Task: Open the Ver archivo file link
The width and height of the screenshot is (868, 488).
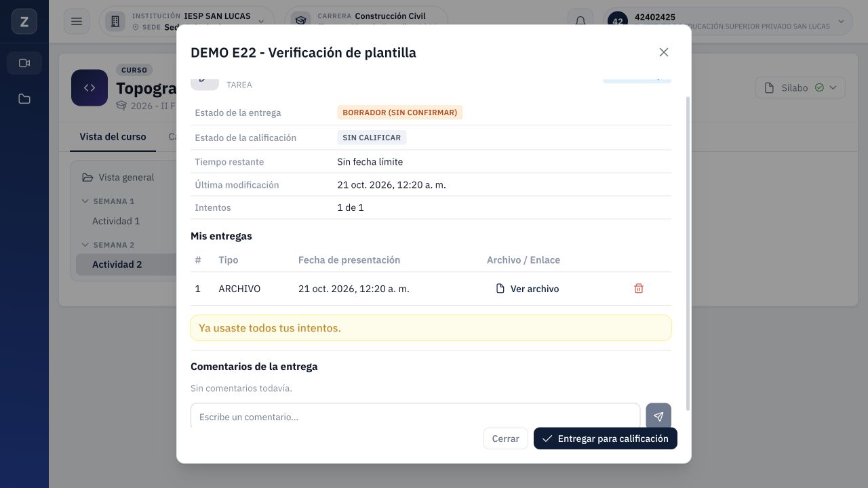Action: point(528,289)
